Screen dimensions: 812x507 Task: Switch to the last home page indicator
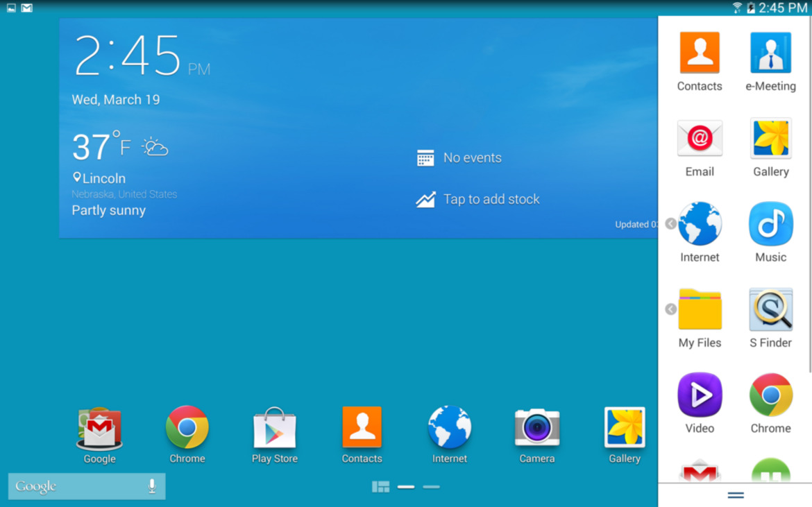[432, 487]
